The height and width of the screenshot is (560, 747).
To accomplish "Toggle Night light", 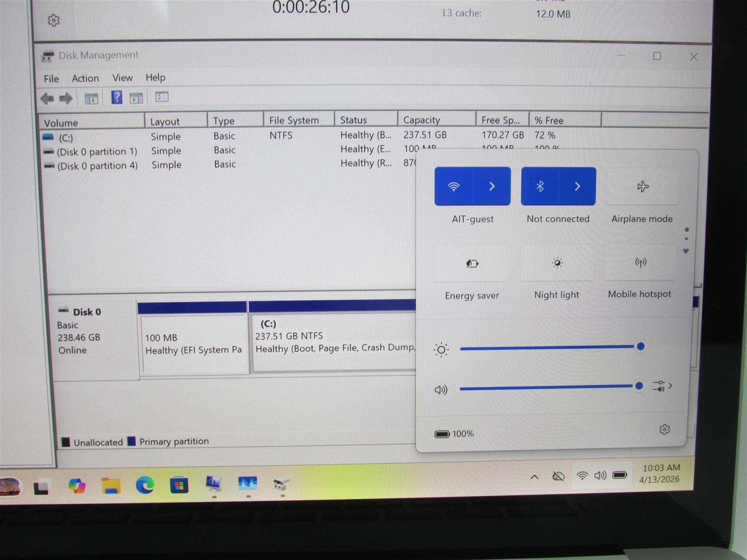I will [x=557, y=263].
